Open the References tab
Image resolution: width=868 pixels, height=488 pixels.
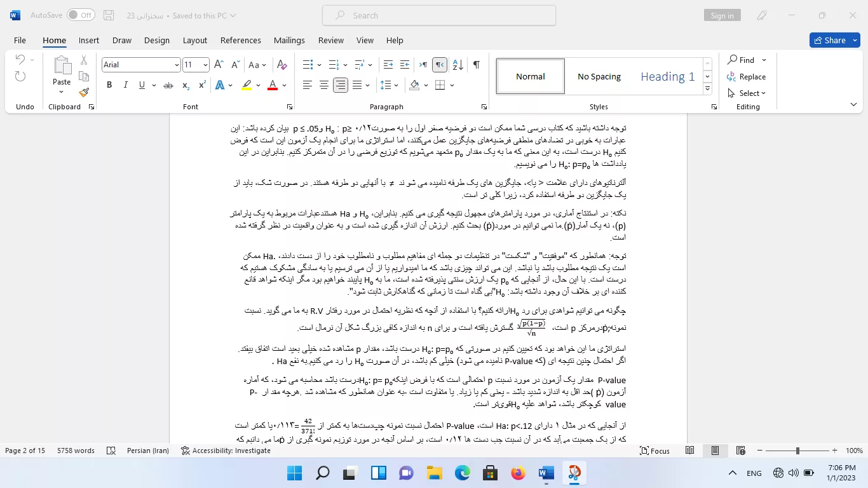point(241,40)
